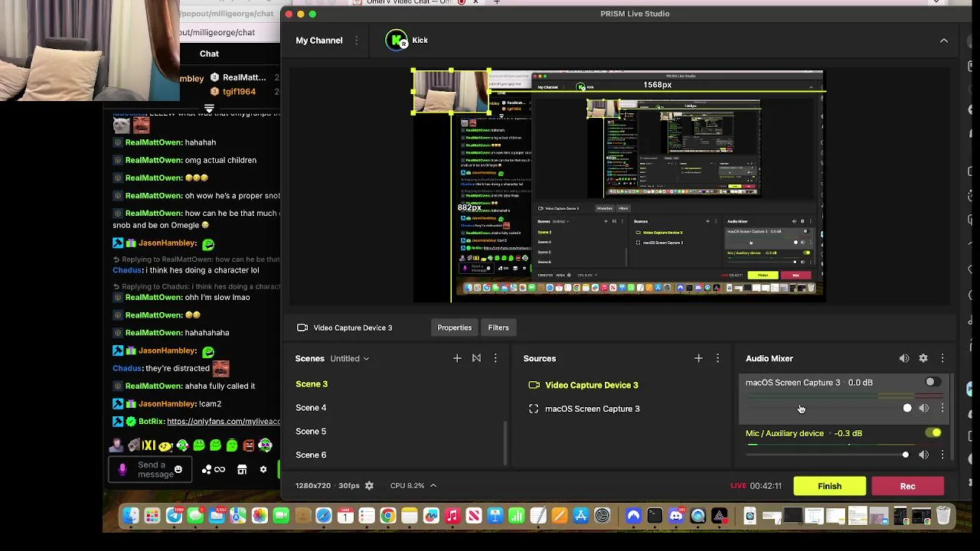Click My Channel label
The width and height of the screenshot is (980, 551).
pyautogui.click(x=319, y=41)
